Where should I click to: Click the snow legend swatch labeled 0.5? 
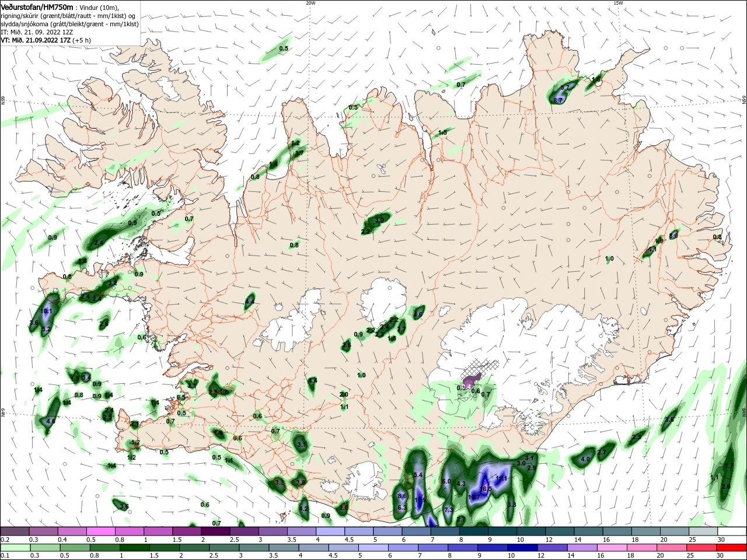tap(100, 531)
